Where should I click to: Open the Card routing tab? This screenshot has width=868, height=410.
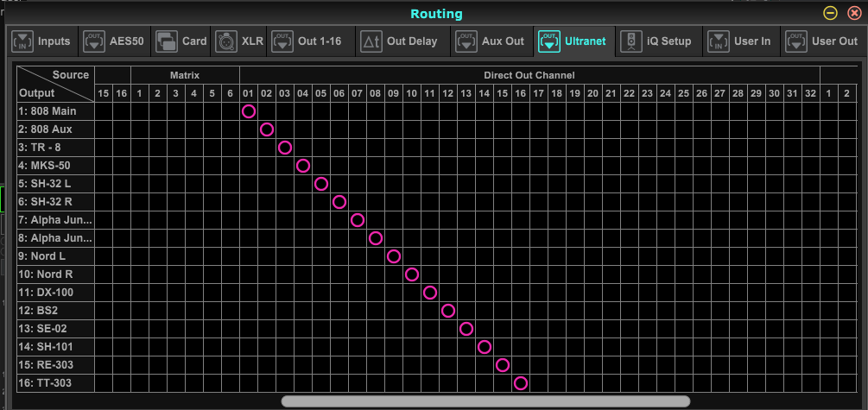pyautogui.click(x=181, y=41)
